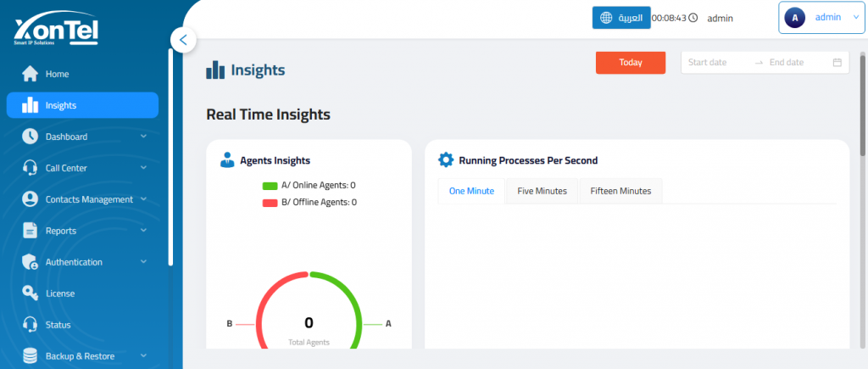Image resolution: width=868 pixels, height=369 pixels.
Task: Expand the Backup & Restore chevron
Action: pos(143,355)
